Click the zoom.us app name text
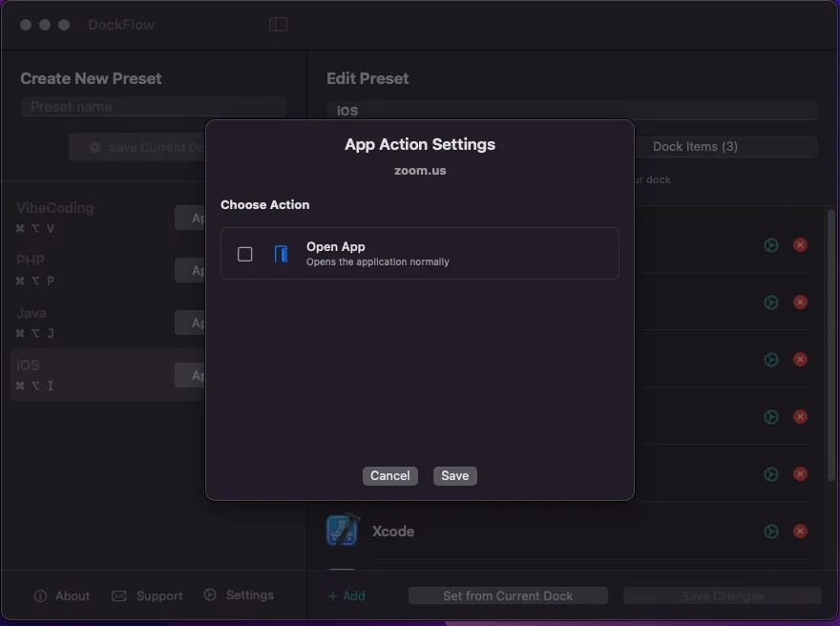The width and height of the screenshot is (840, 626). tap(420, 170)
